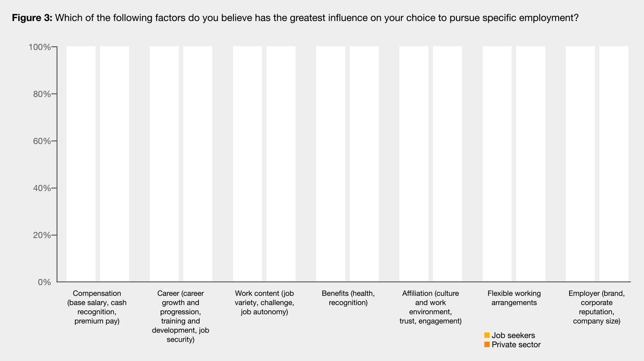Click the 0% y-axis tick label
The image size is (644, 361).
44,282
